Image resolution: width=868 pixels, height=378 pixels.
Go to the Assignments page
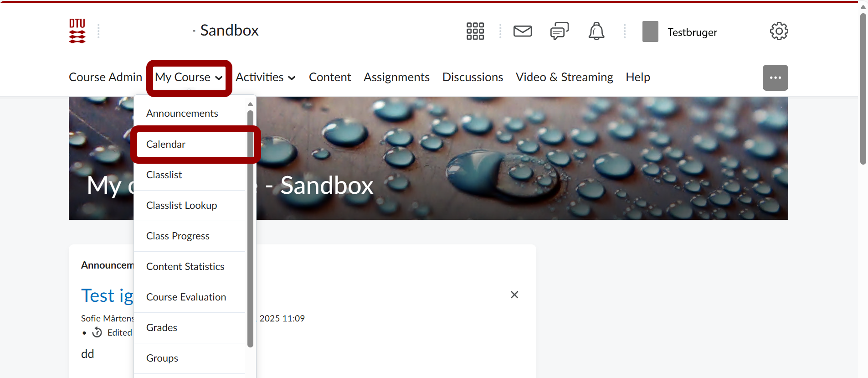click(x=396, y=78)
